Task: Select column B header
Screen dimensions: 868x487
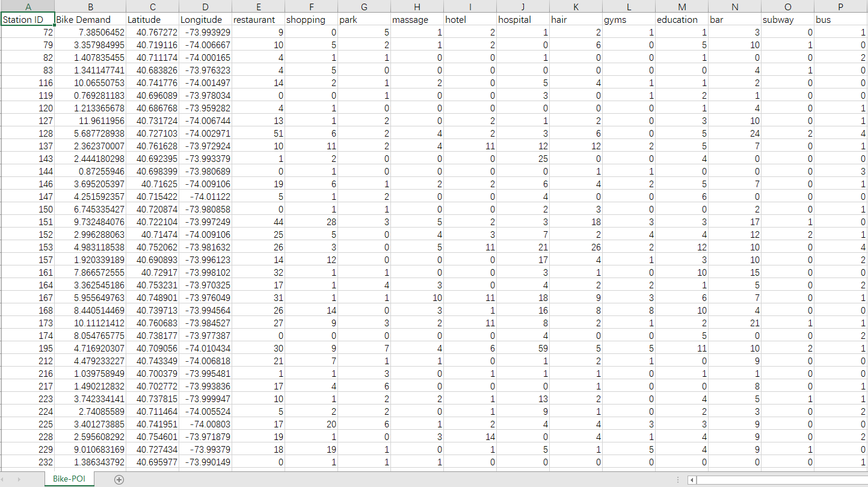Action: (90, 7)
